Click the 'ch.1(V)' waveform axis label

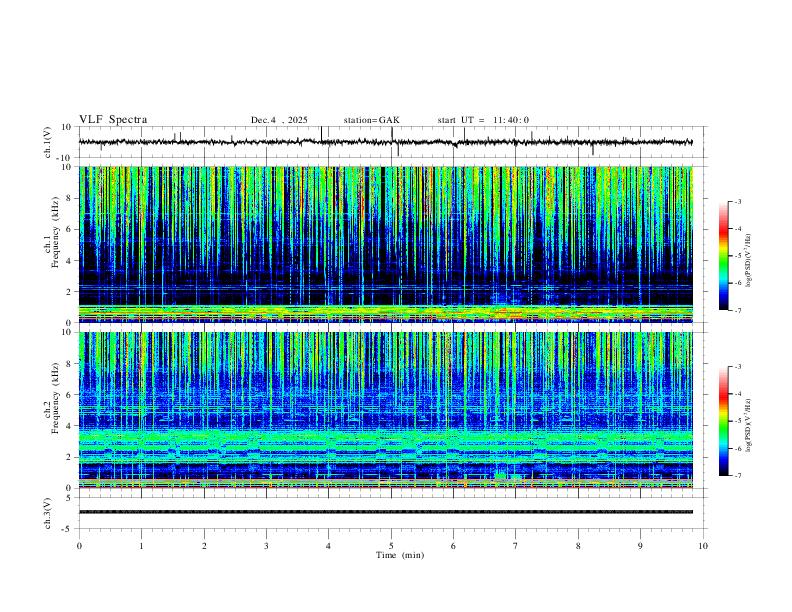tap(48, 142)
